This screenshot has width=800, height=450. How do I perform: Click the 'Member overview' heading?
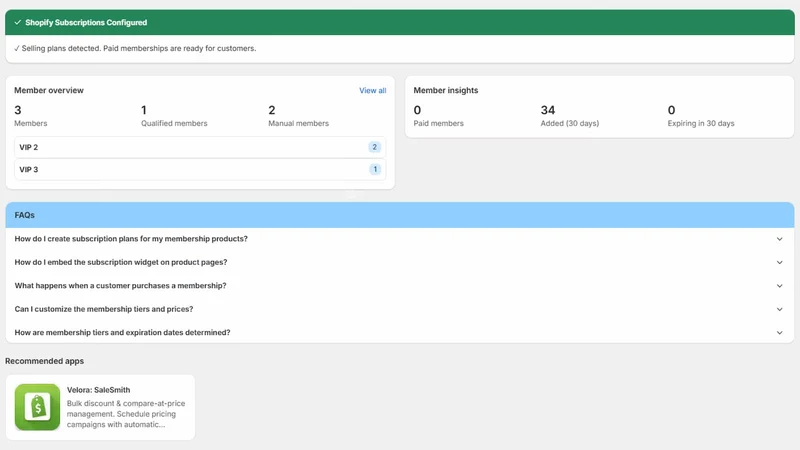(49, 90)
